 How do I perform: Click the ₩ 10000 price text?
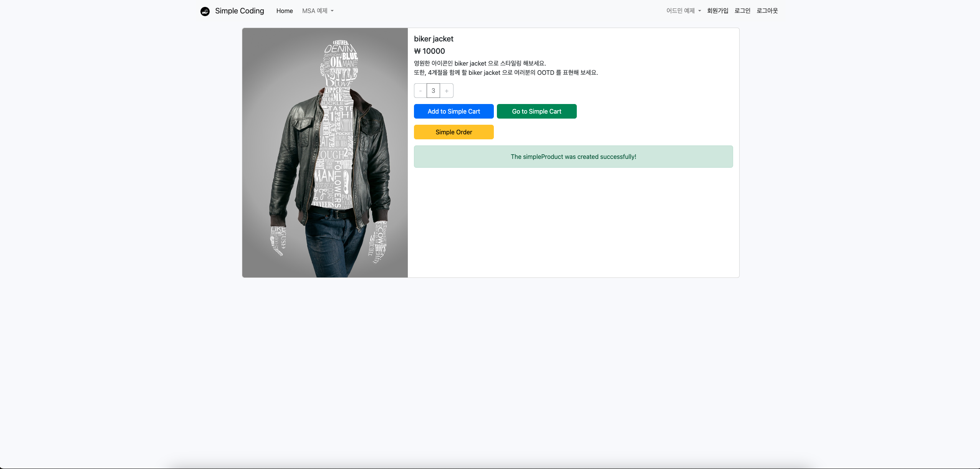tap(429, 51)
